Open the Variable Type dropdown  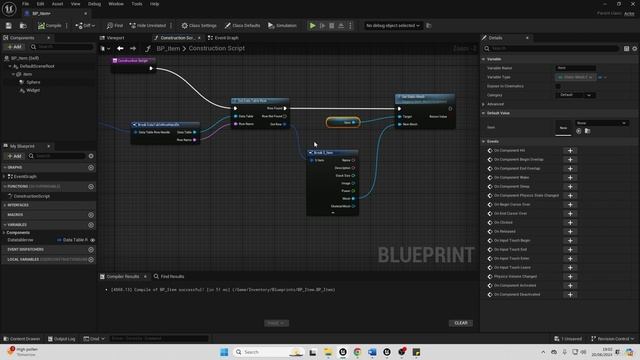click(575, 77)
